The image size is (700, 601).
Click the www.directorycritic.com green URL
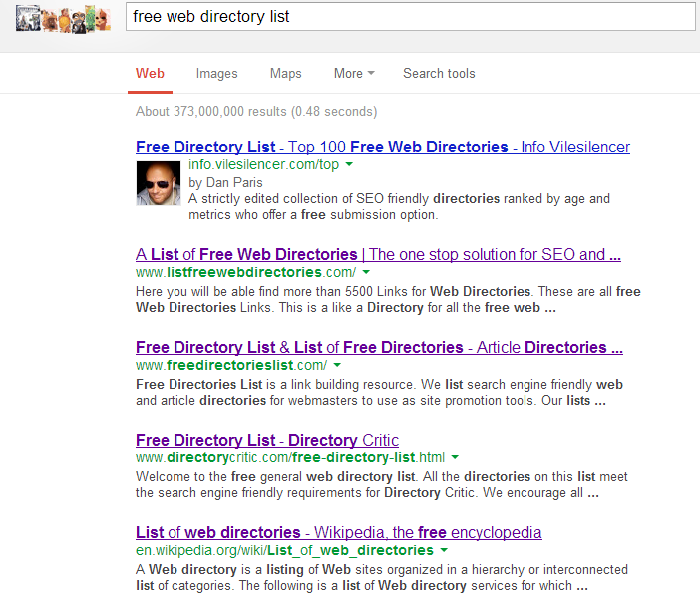[290, 457]
